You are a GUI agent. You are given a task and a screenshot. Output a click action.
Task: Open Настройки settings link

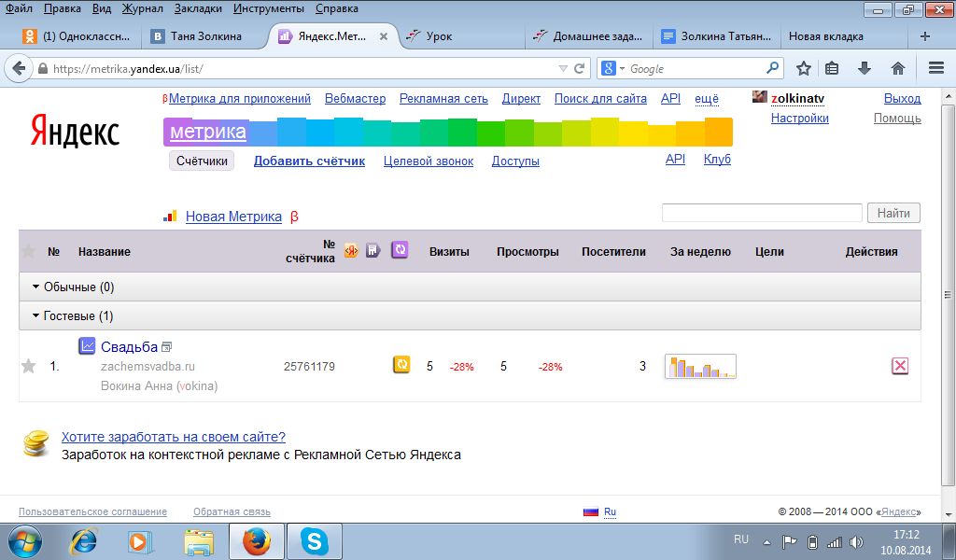800,119
